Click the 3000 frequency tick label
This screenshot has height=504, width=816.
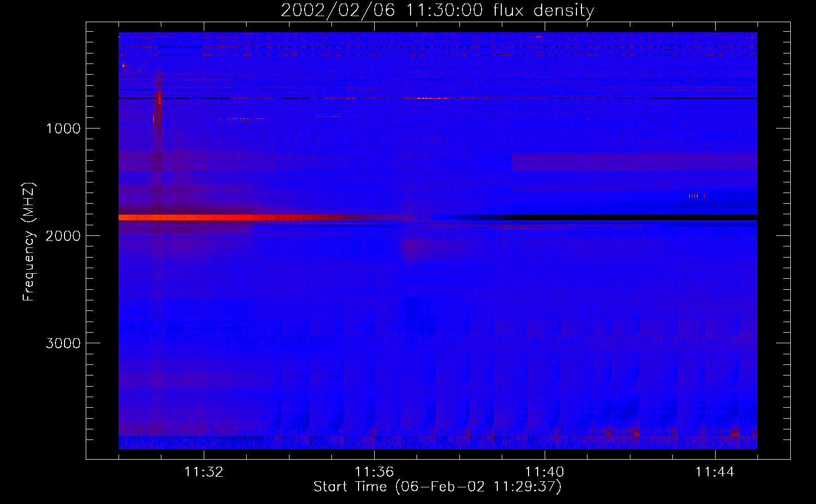(63, 343)
